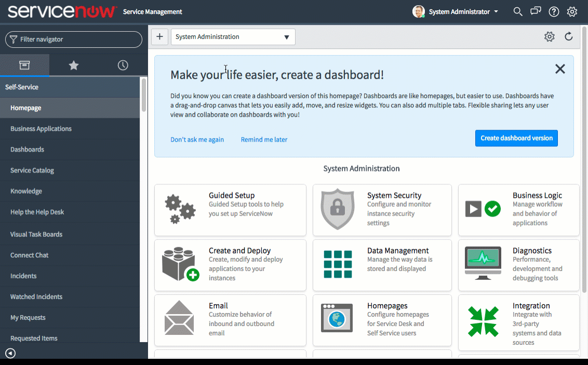The height and width of the screenshot is (365, 588).
Task: Open the Create and Deploy title link
Action: tap(239, 250)
